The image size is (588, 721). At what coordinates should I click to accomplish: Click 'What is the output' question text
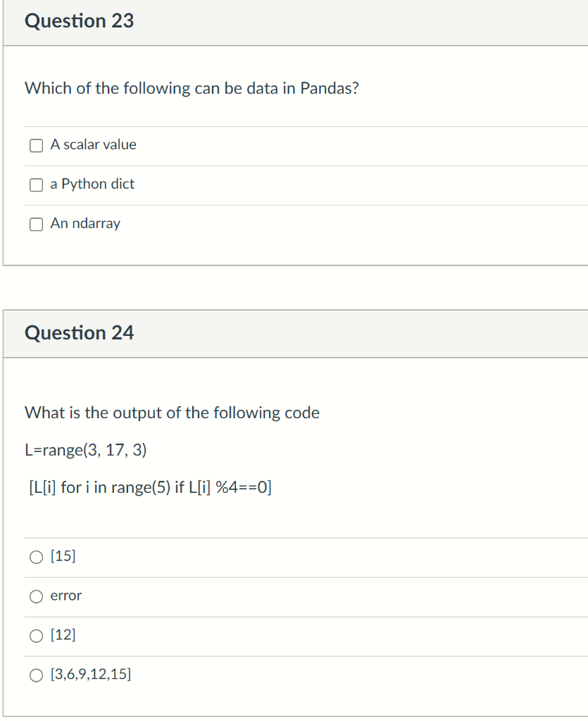pyautogui.click(x=172, y=413)
